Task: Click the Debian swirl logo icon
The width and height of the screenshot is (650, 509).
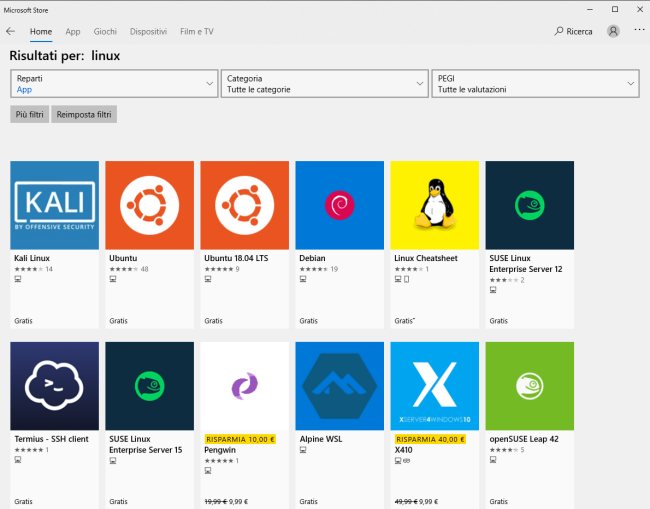Action: pos(339,205)
